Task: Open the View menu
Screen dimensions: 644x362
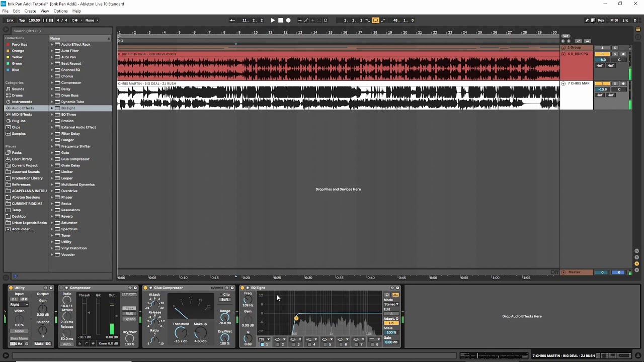Action: (45, 11)
